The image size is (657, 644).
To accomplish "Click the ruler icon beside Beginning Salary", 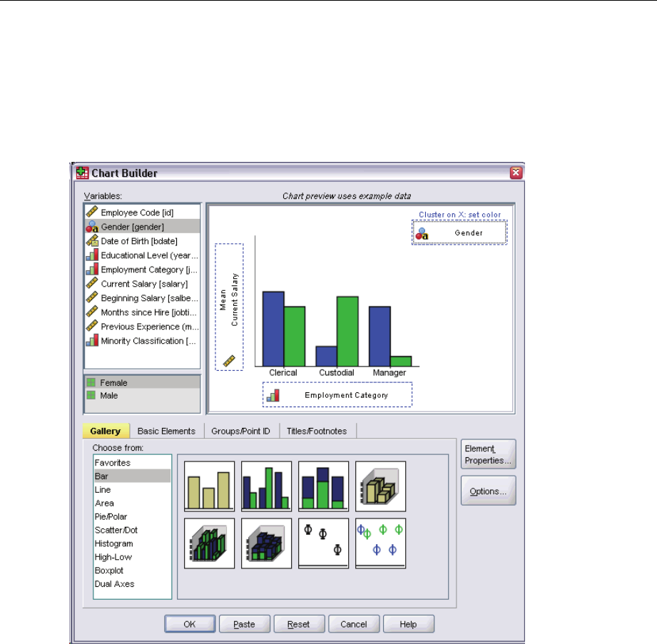I will click(92, 297).
